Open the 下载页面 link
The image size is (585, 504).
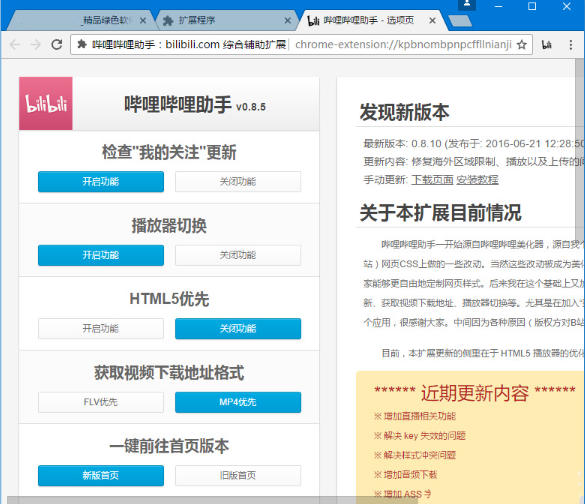pos(432,180)
